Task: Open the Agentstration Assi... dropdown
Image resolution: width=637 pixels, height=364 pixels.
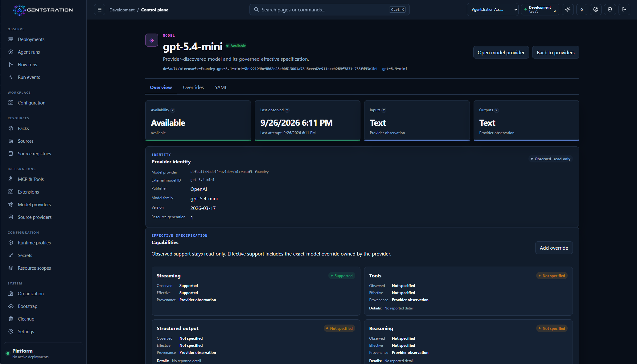Action: click(492, 10)
